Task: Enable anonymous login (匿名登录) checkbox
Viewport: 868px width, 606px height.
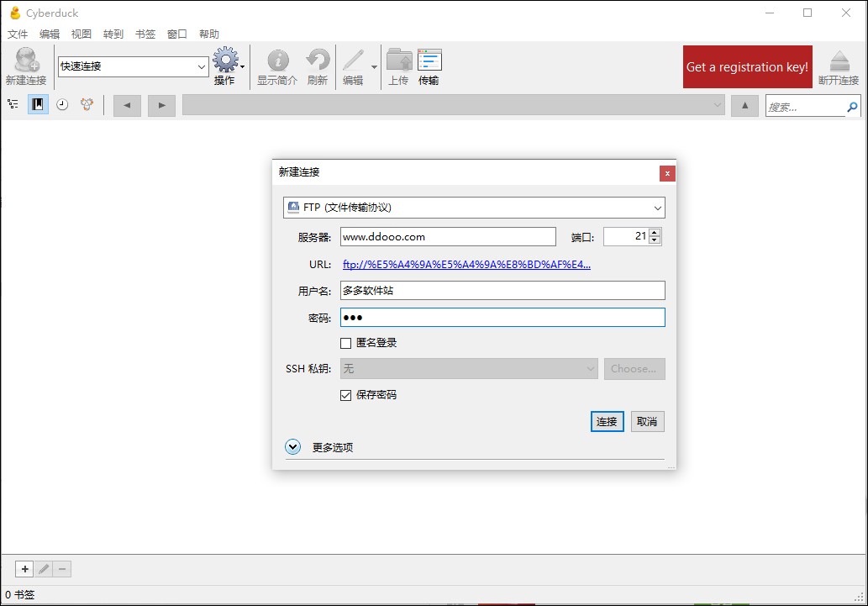Action: click(345, 344)
